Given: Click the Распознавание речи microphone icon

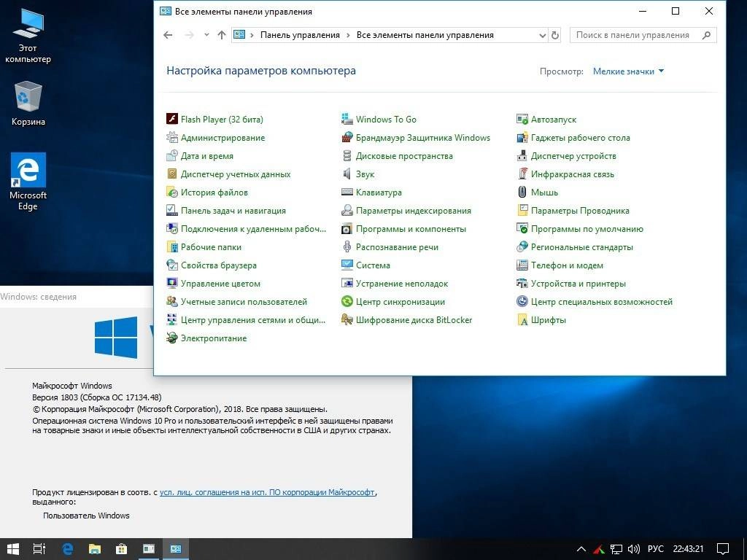Looking at the screenshot, I should tap(347, 247).
